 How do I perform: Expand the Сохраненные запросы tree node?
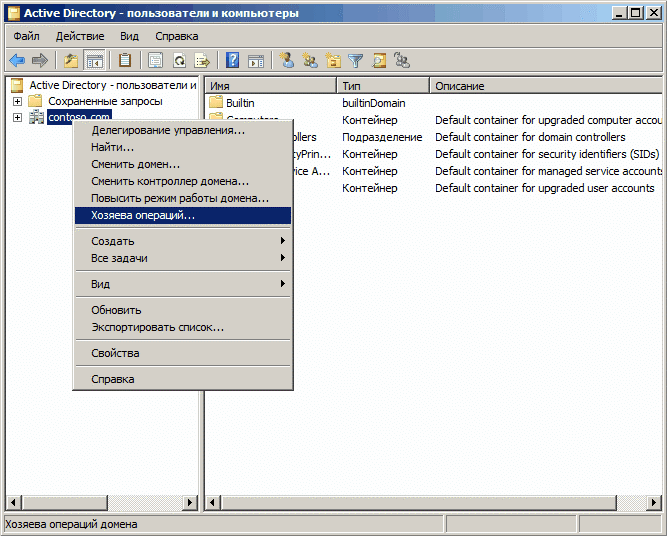[x=17, y=101]
